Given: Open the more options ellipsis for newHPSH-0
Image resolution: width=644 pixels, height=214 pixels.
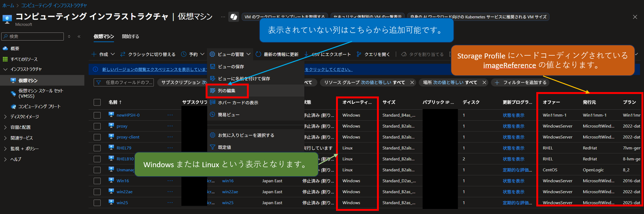Looking at the screenshot, I should pos(170,115).
